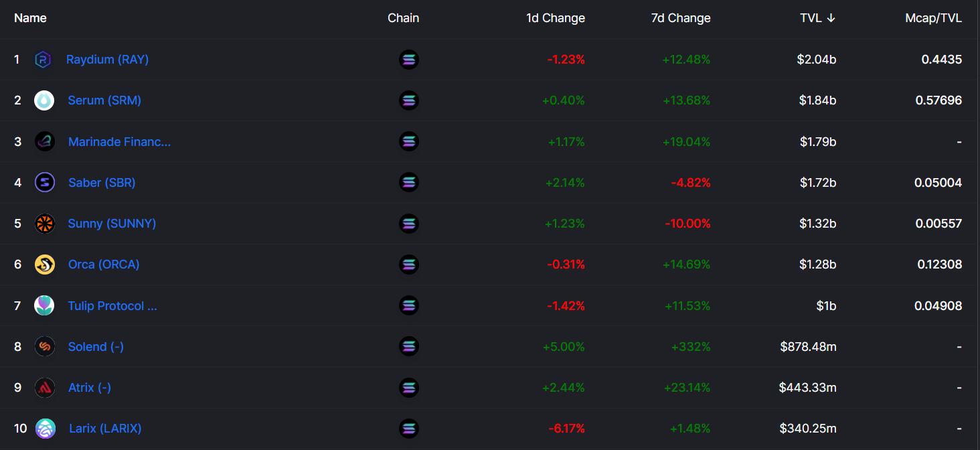Click Solana chain icon in Larix row
Viewport: 980px width, 450px height.
click(x=408, y=429)
